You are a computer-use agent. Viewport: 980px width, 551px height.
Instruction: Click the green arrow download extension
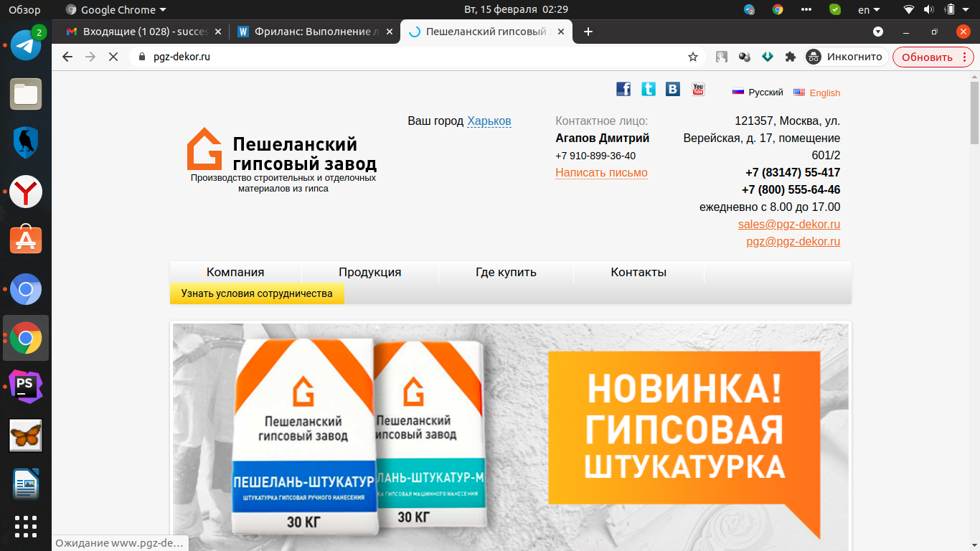click(768, 57)
